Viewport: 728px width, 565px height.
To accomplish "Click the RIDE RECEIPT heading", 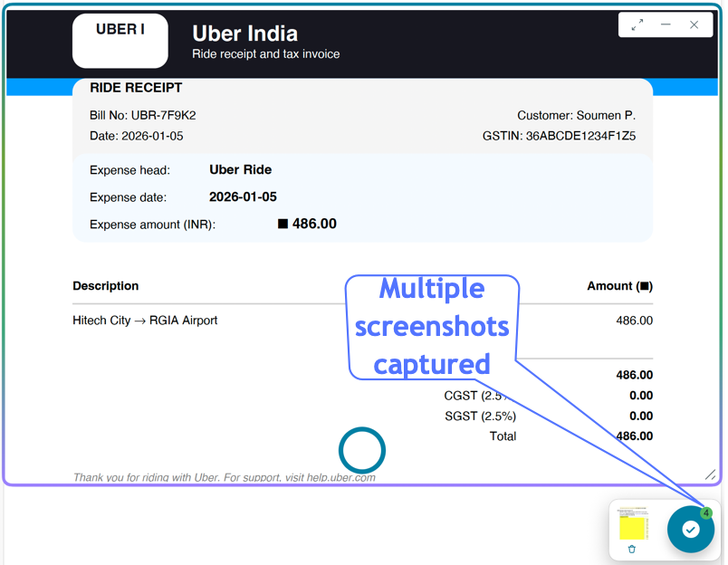I will (x=136, y=88).
